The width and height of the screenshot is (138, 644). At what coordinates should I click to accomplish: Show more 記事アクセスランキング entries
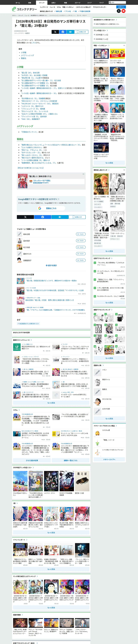coord(109,302)
